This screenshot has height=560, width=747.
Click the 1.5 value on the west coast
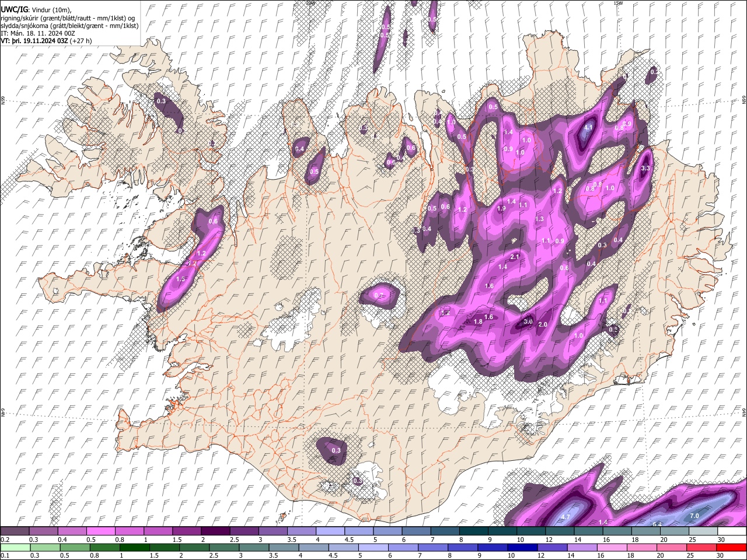[x=180, y=279]
